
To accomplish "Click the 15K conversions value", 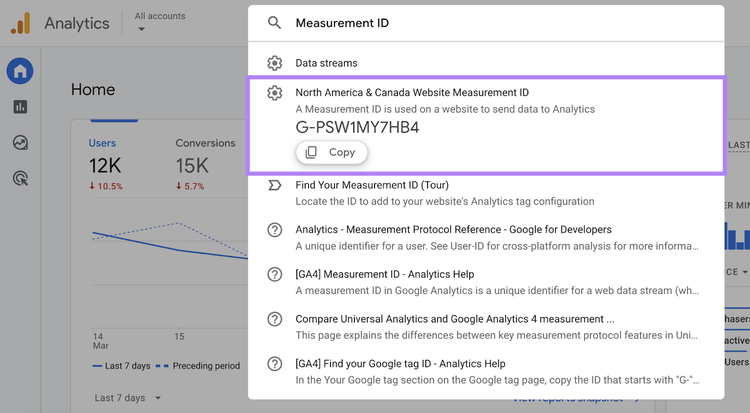I will [192, 166].
